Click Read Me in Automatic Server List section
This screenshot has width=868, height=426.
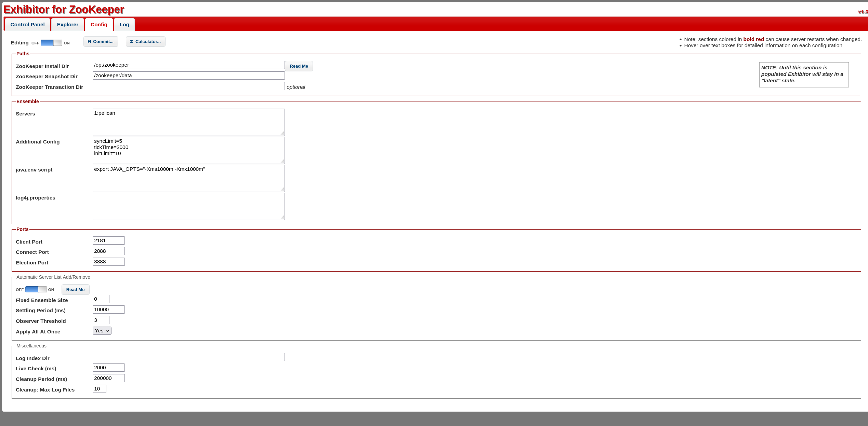pos(75,290)
